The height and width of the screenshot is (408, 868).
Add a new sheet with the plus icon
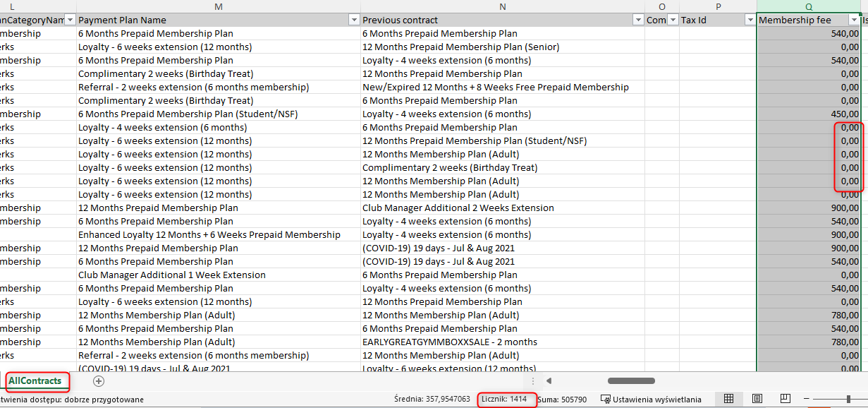[x=99, y=380]
